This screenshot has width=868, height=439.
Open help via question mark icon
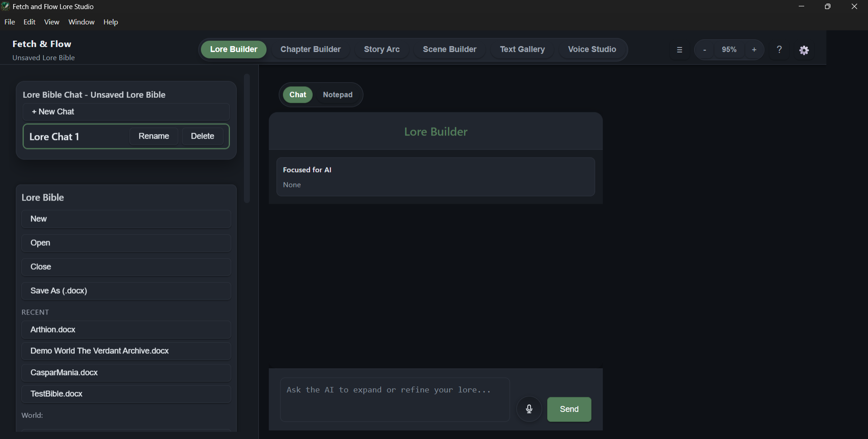(x=779, y=50)
